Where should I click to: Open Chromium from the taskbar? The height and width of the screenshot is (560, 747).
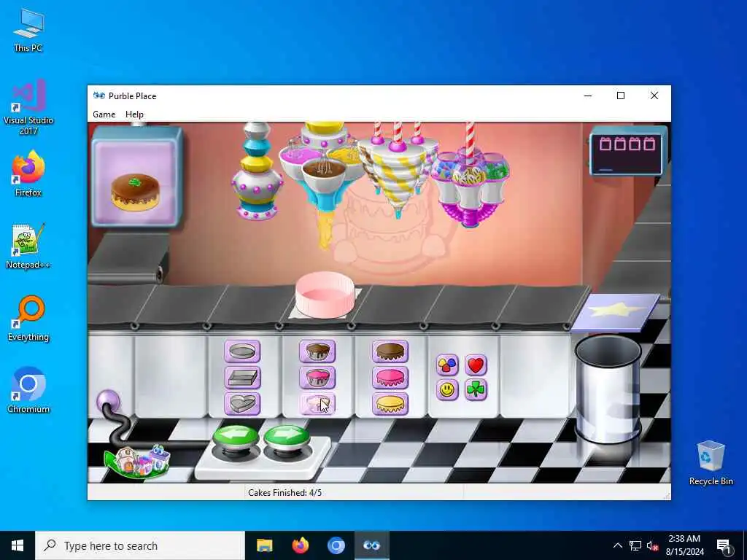point(336,545)
